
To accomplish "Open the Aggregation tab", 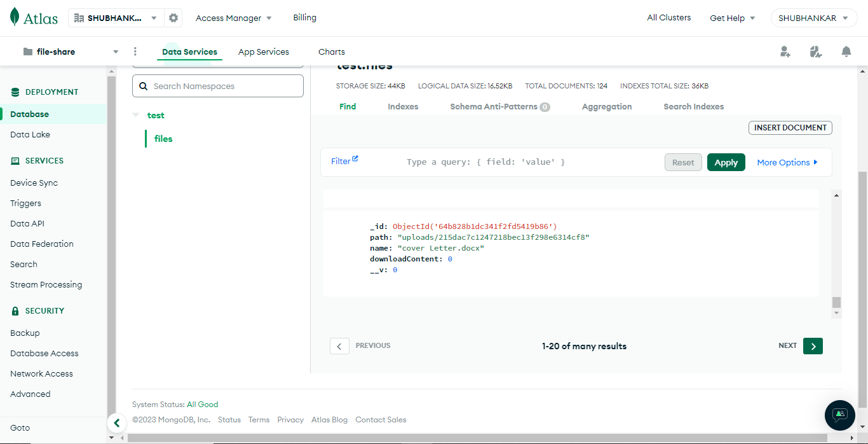I will click(x=607, y=106).
